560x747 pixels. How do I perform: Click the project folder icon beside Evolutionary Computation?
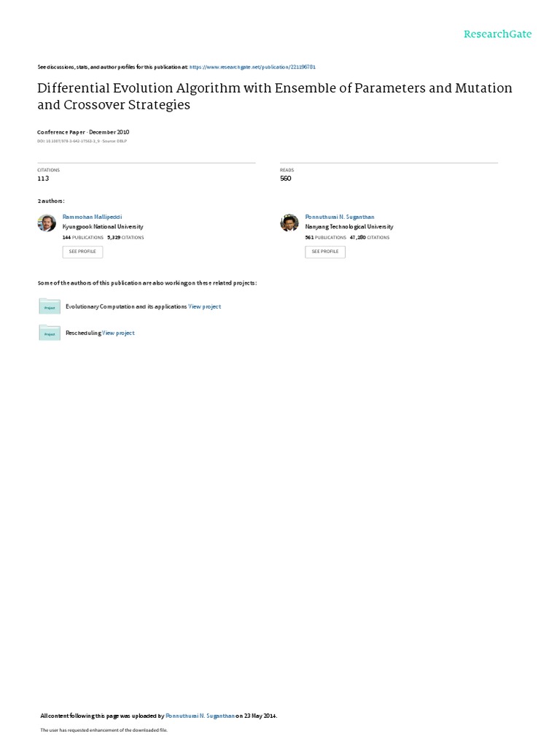[x=50, y=306]
